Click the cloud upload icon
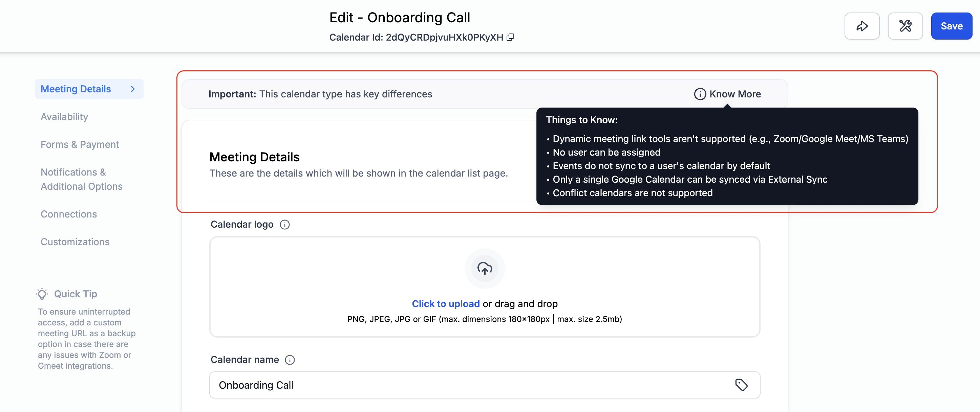The height and width of the screenshot is (412, 980). click(484, 268)
